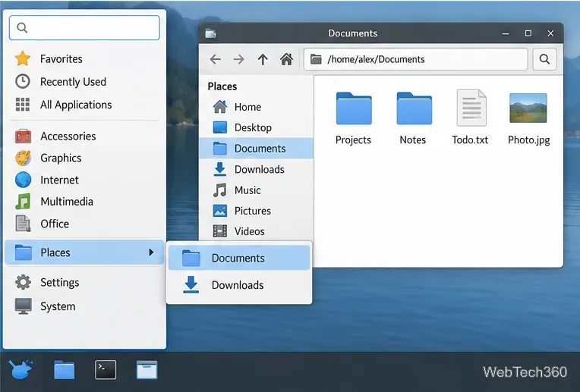The image size is (580, 392).
Task: Select Pictures in Places sidebar
Action: 256,211
